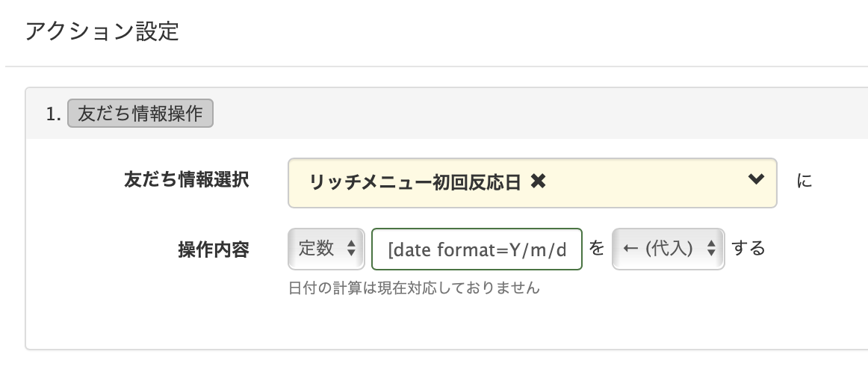Focus the [date format=Y/m/d text field

tap(477, 249)
